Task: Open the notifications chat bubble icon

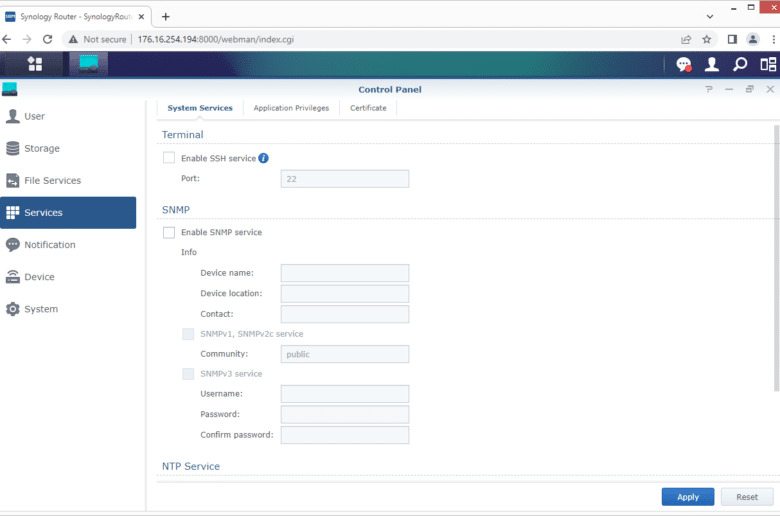Action: point(683,64)
